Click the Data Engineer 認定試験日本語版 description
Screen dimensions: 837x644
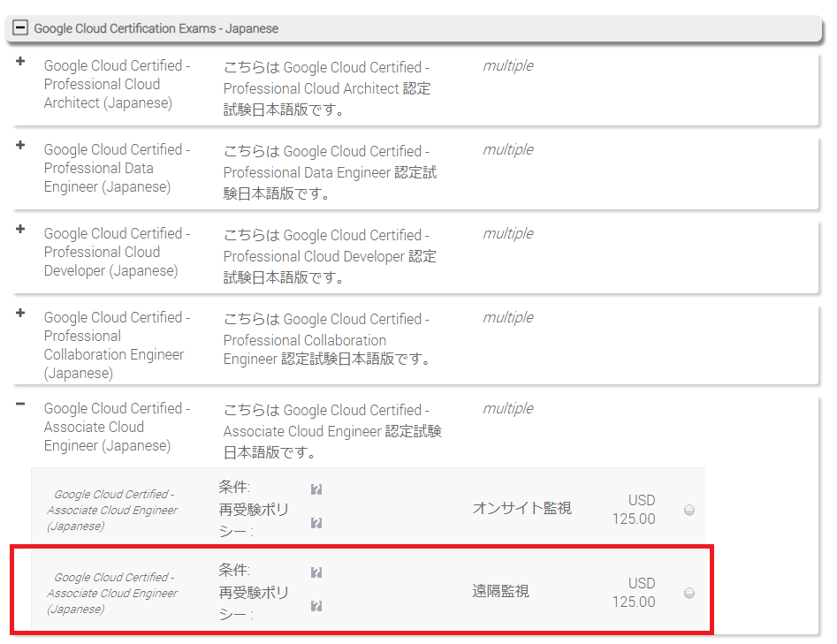click(x=330, y=172)
